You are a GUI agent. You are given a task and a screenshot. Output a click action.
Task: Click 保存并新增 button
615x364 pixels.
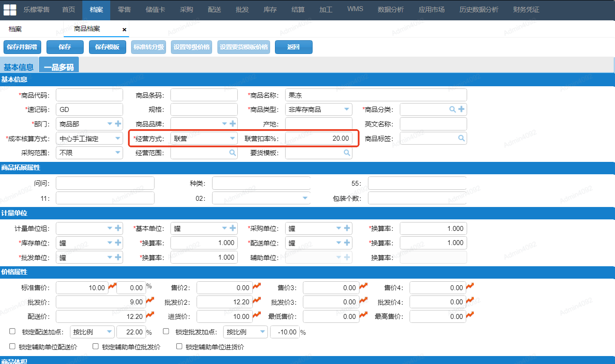[23, 47]
